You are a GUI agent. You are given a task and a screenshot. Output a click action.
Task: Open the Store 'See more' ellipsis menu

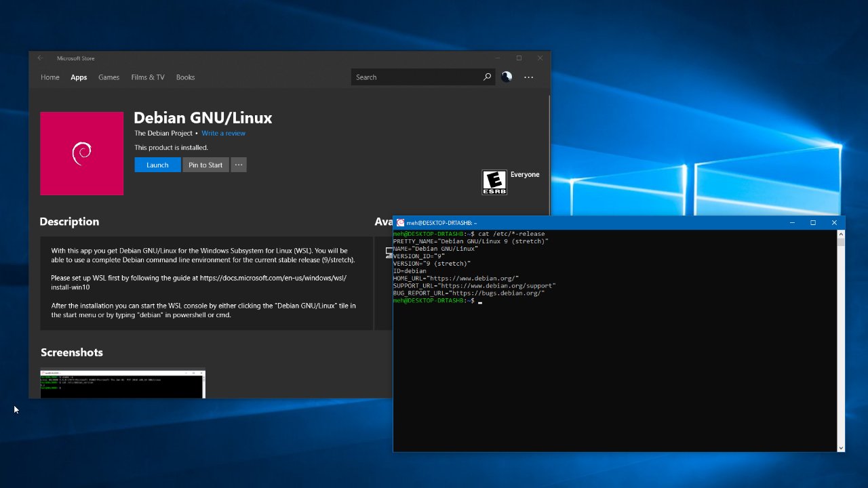(529, 77)
